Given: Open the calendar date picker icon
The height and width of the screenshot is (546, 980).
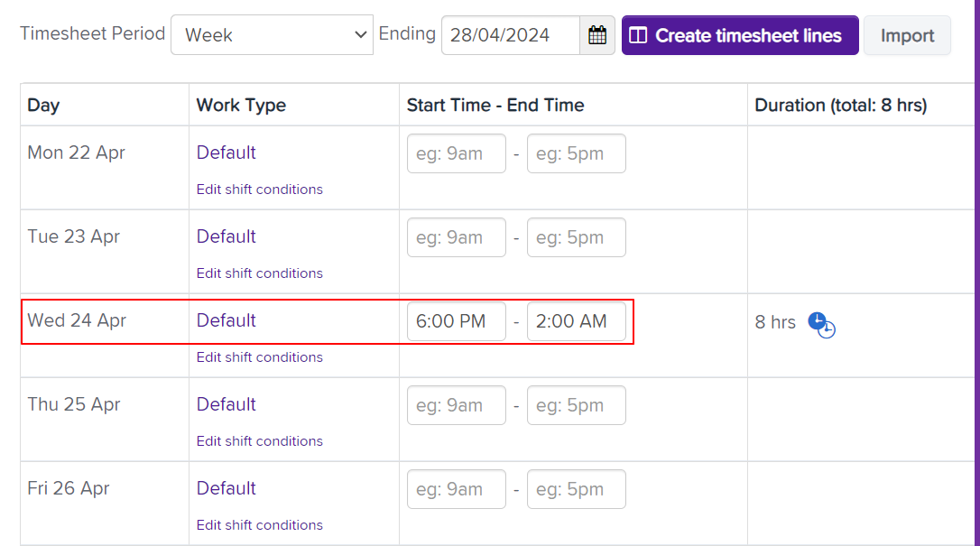Looking at the screenshot, I should [597, 35].
